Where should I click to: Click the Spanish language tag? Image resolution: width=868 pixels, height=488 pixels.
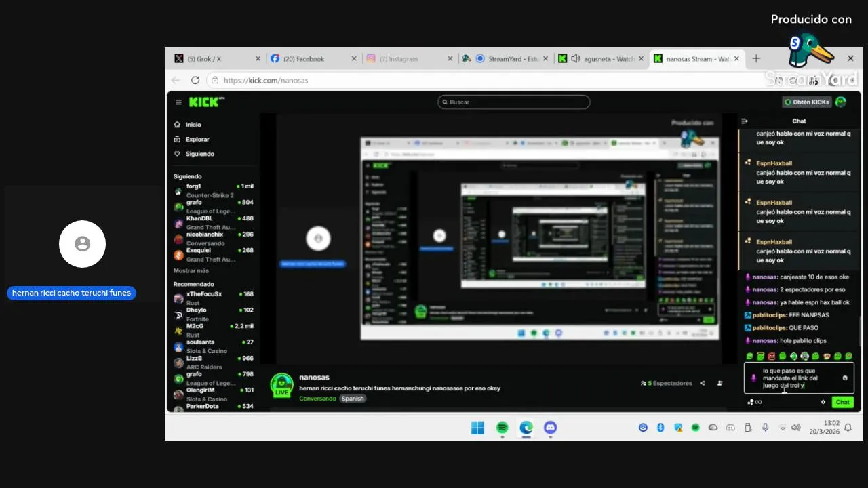pyautogui.click(x=353, y=399)
